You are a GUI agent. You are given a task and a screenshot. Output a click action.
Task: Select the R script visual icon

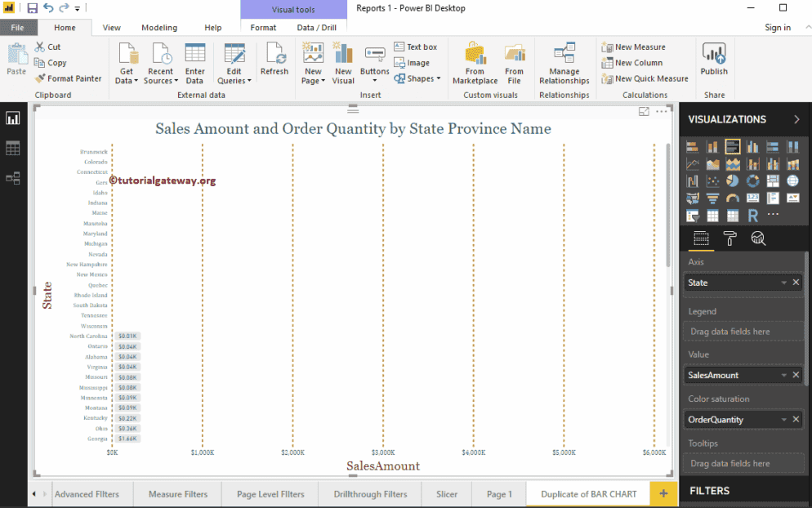(x=752, y=215)
